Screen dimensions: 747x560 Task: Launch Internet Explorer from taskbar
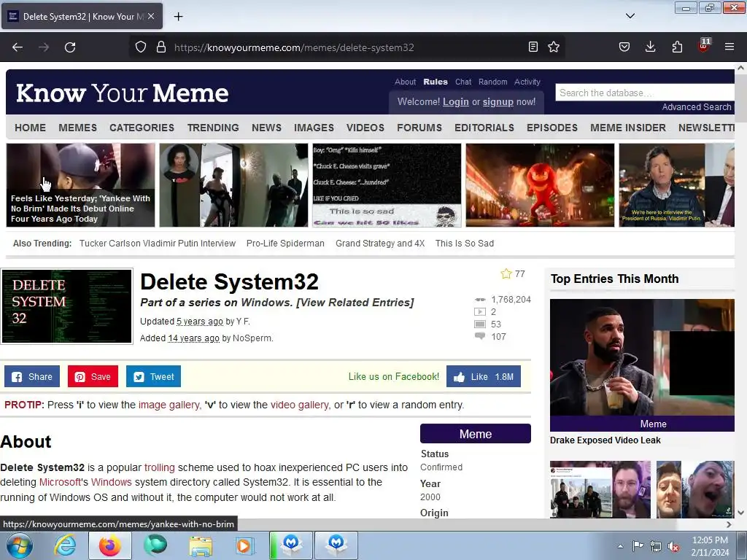(65, 545)
